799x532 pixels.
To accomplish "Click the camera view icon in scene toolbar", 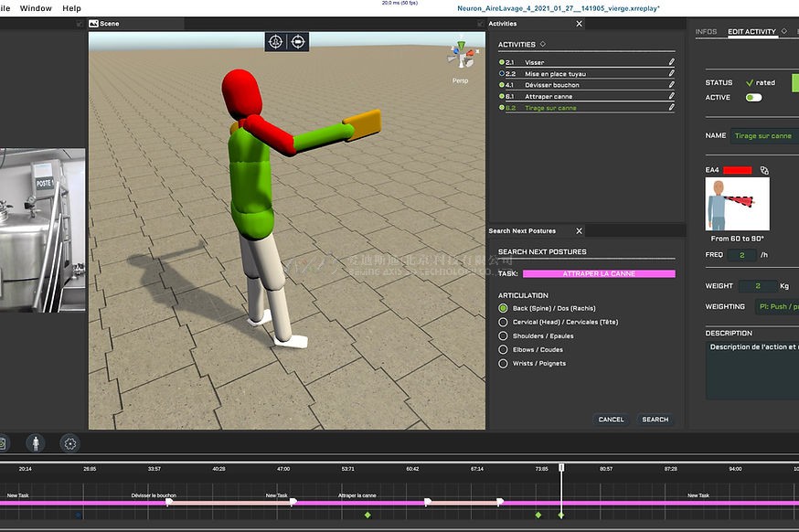I will point(297,42).
